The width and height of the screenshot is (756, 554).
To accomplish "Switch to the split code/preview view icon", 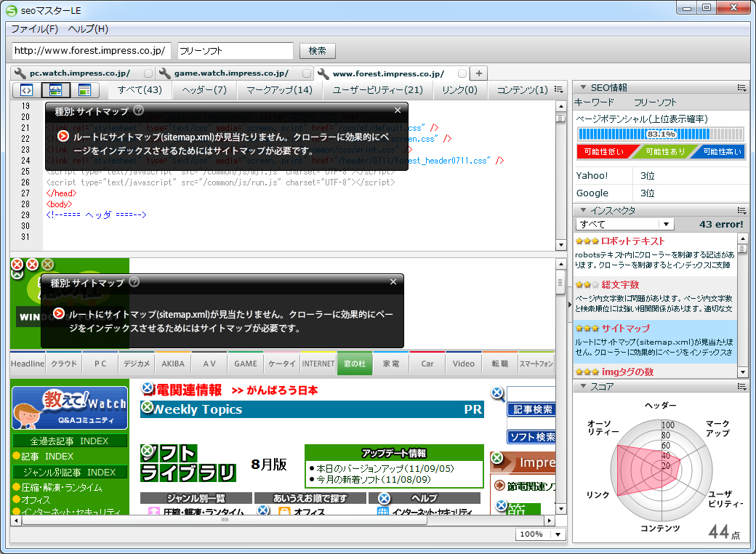I will pos(56,89).
